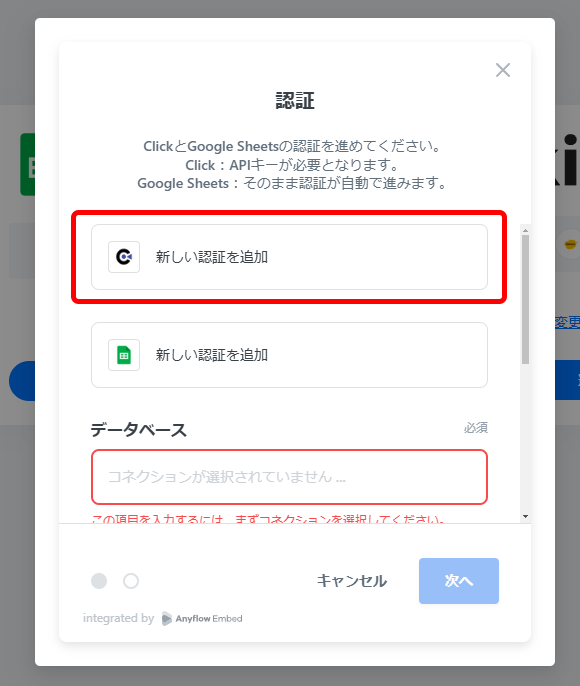Click the Anyflow Embed logo icon
This screenshot has width=580, height=686.
tap(167, 619)
